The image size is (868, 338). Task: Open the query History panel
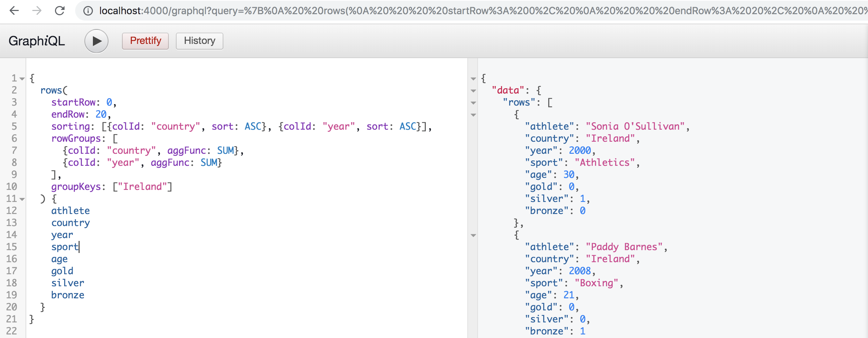[x=199, y=41]
